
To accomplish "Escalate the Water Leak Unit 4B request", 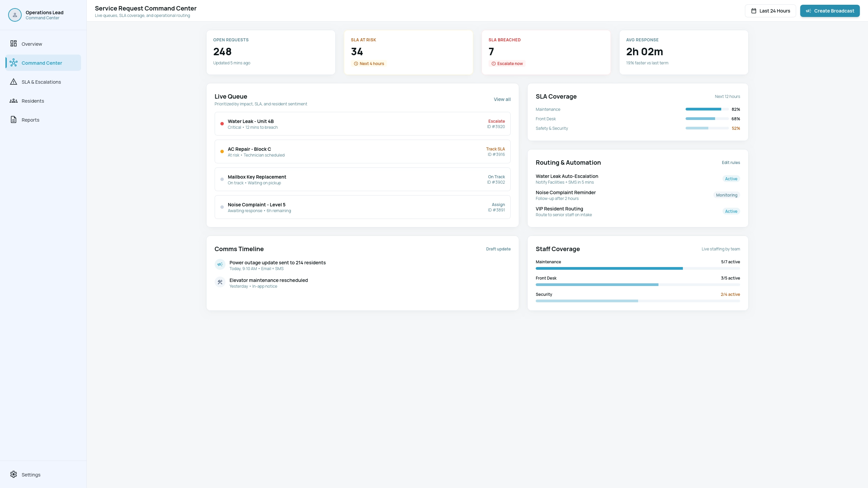I will [x=496, y=121].
